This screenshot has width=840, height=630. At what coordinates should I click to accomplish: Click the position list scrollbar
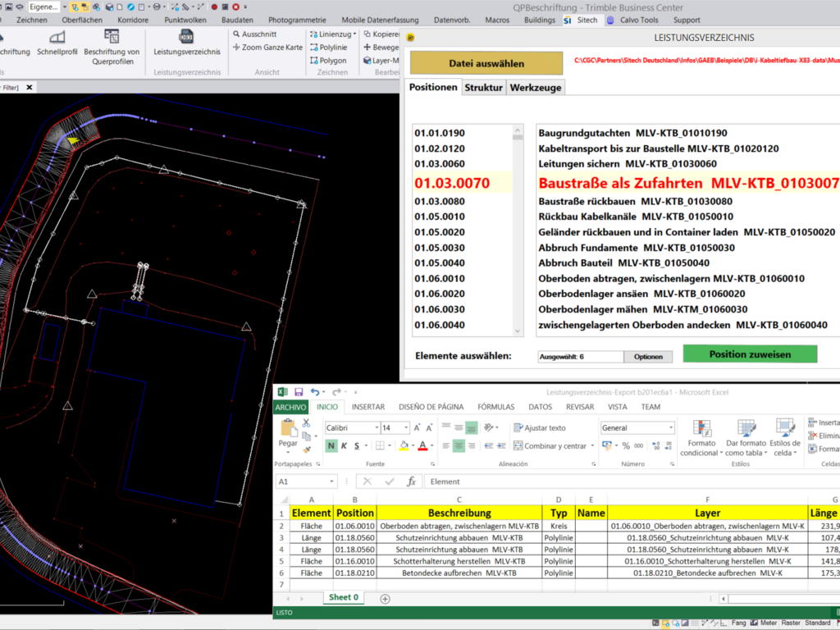518,231
